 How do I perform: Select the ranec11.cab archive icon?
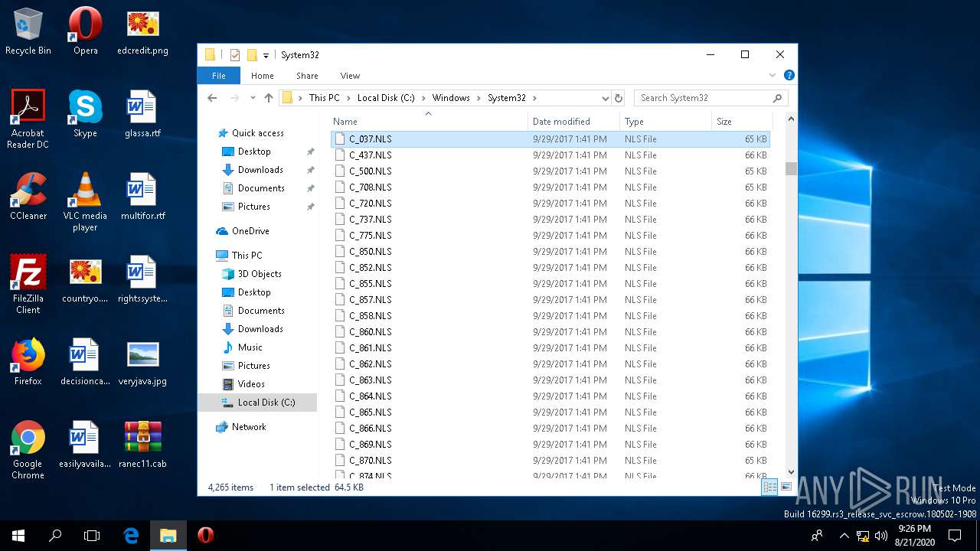point(142,444)
